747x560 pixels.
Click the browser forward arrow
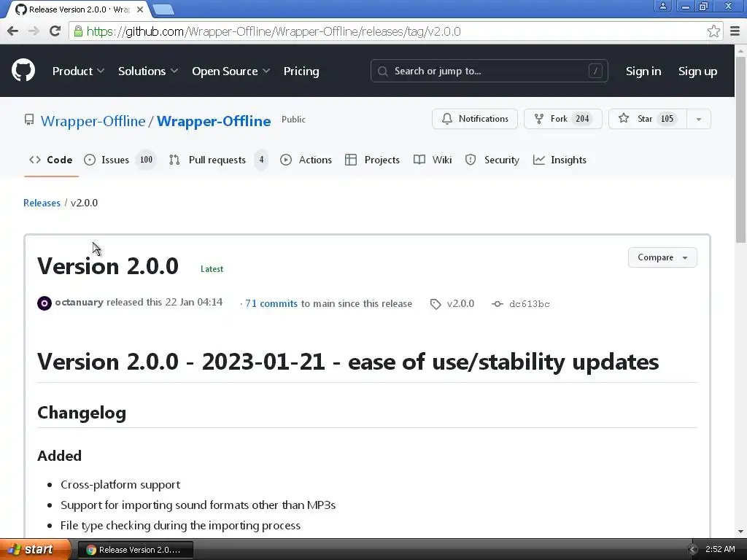[34, 31]
